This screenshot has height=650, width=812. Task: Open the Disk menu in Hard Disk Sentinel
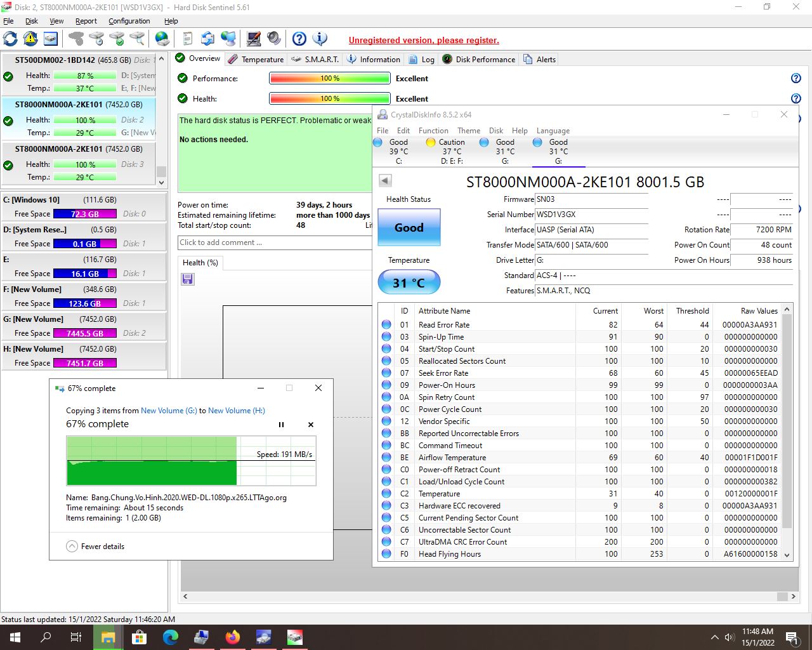click(x=32, y=21)
